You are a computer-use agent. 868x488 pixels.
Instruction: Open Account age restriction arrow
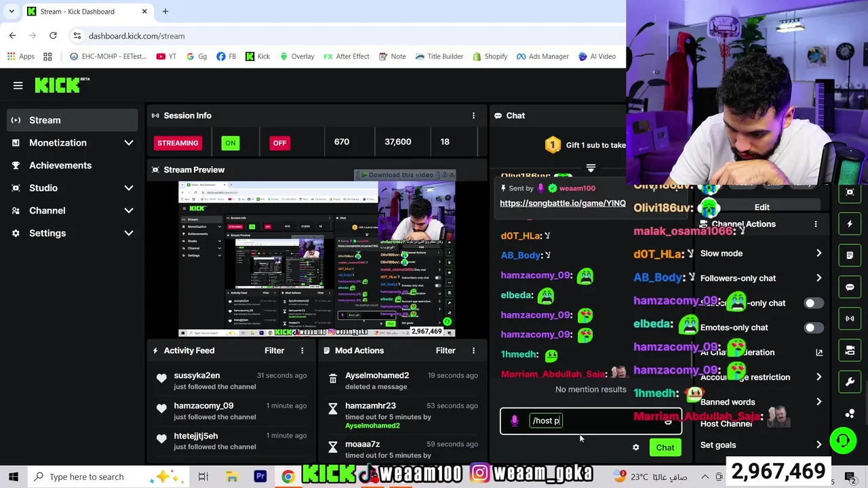819,377
